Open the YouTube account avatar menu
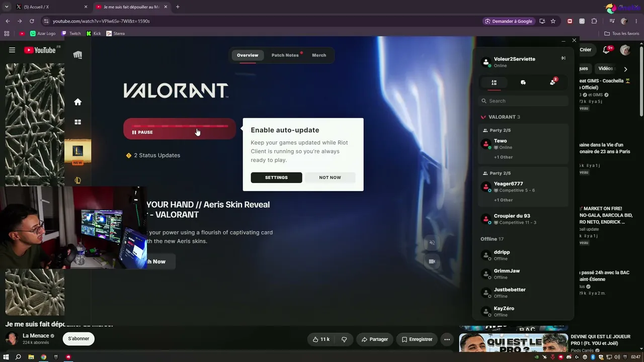This screenshot has width=644, height=362. pos(625,50)
